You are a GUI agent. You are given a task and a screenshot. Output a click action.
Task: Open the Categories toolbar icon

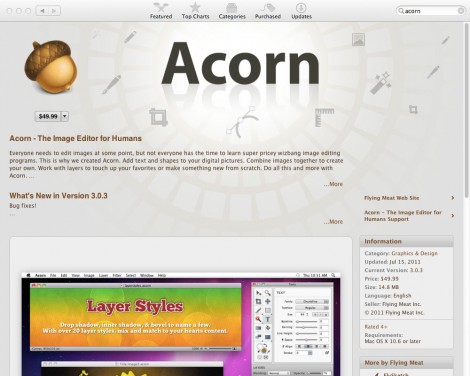[232, 8]
